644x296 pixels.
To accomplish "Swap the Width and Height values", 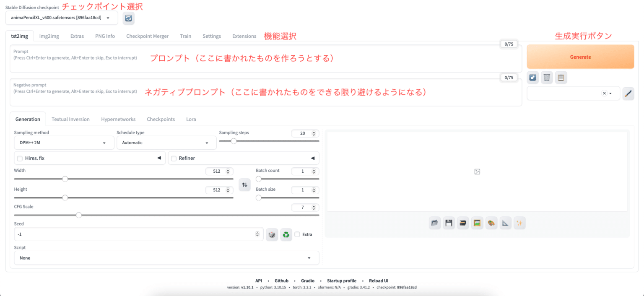I will click(x=244, y=184).
